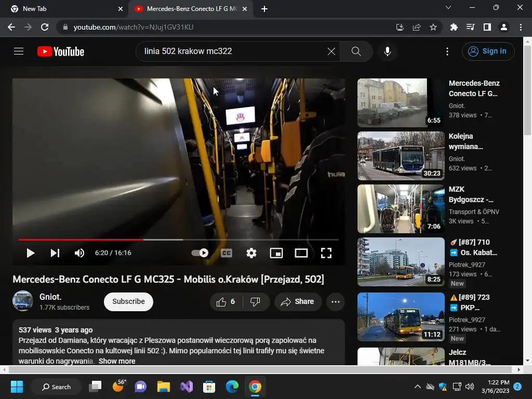Image resolution: width=532 pixels, height=399 pixels.
Task: Go back in browser history
Action: click(11, 27)
